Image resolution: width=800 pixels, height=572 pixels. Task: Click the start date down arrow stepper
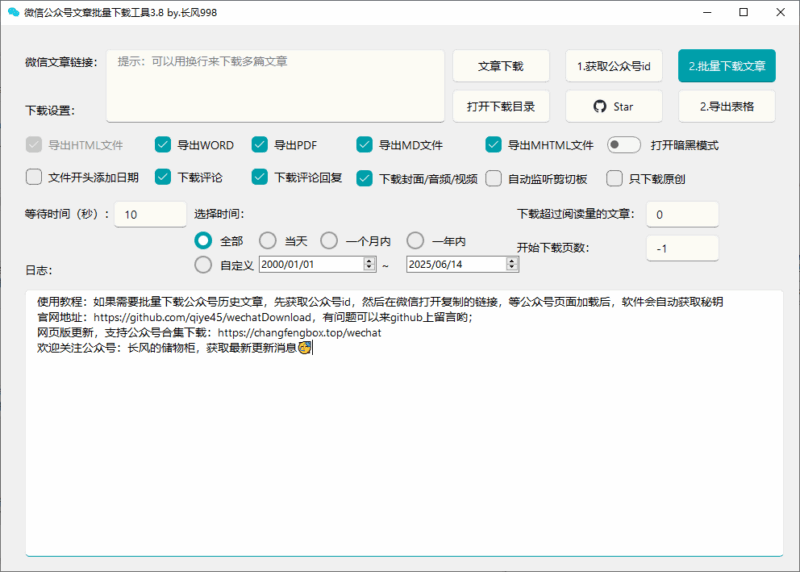pos(369,267)
